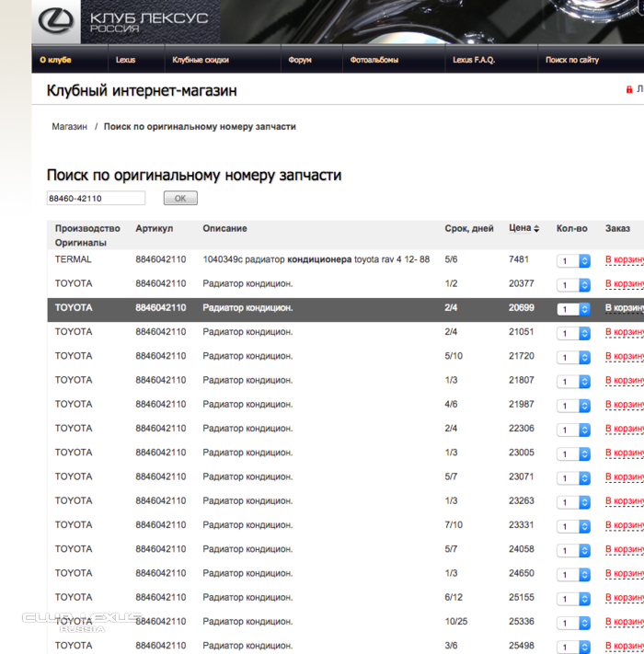The height and width of the screenshot is (654, 644).
Task: Click delivery term 4/6 cell
Action: pyautogui.click(x=451, y=404)
